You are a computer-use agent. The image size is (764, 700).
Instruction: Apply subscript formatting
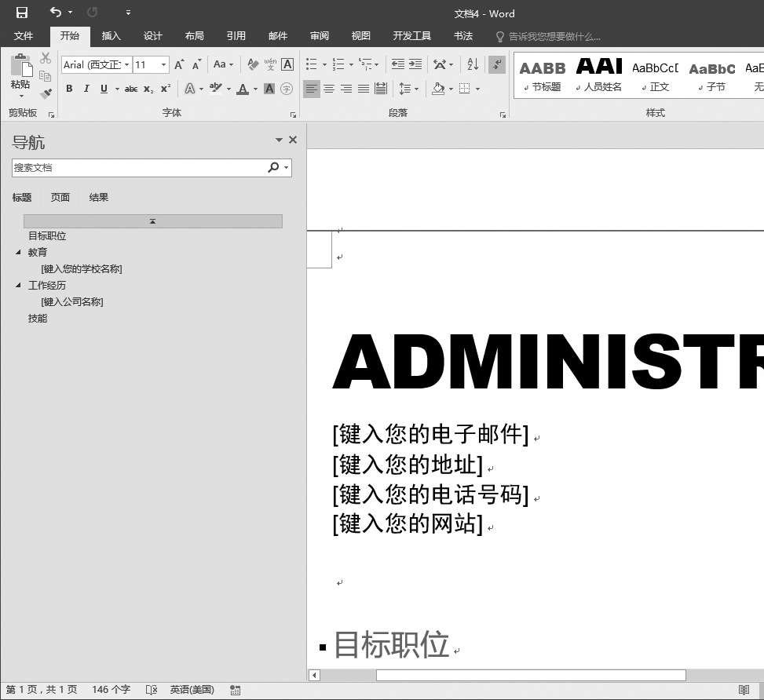pos(148,89)
